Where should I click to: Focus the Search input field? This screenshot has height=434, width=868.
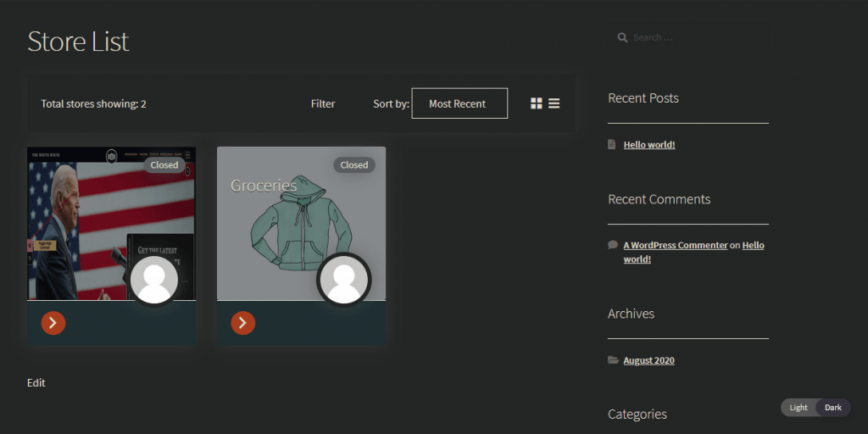point(688,37)
